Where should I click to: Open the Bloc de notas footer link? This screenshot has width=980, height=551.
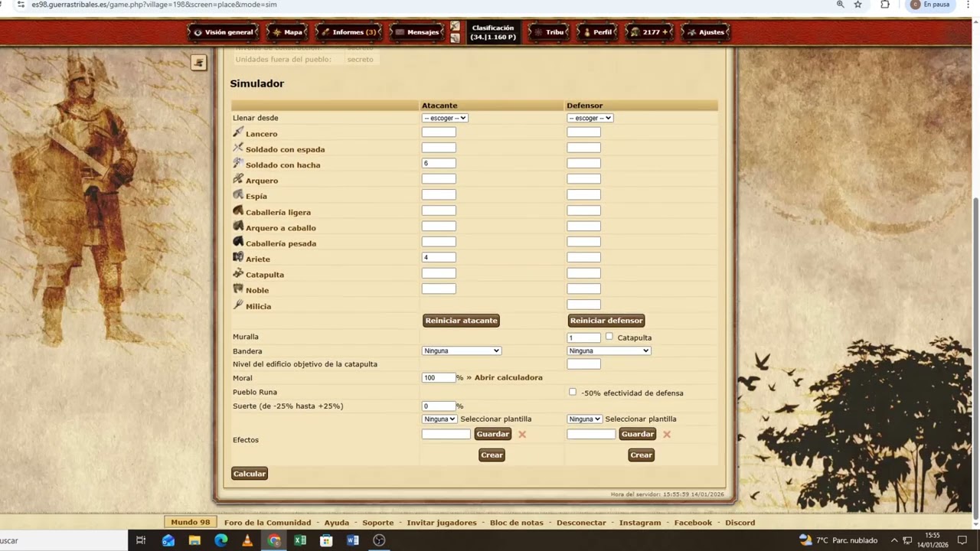point(517,523)
